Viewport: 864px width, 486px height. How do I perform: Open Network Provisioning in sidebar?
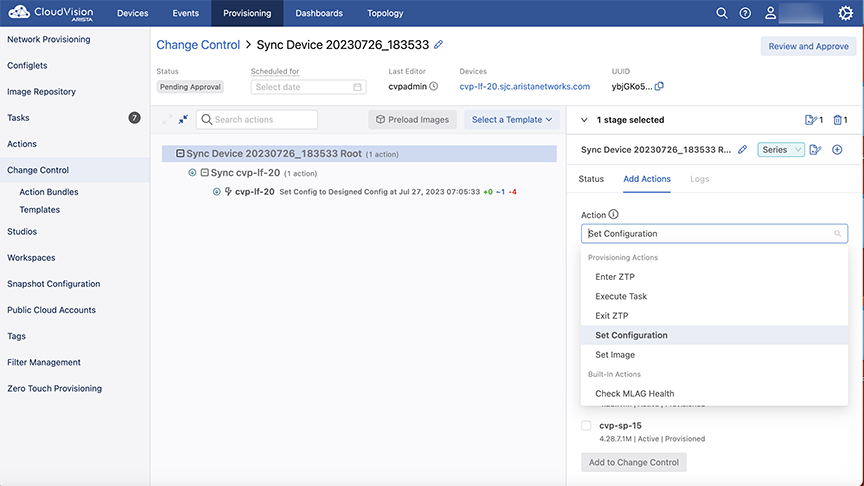pyautogui.click(x=48, y=39)
